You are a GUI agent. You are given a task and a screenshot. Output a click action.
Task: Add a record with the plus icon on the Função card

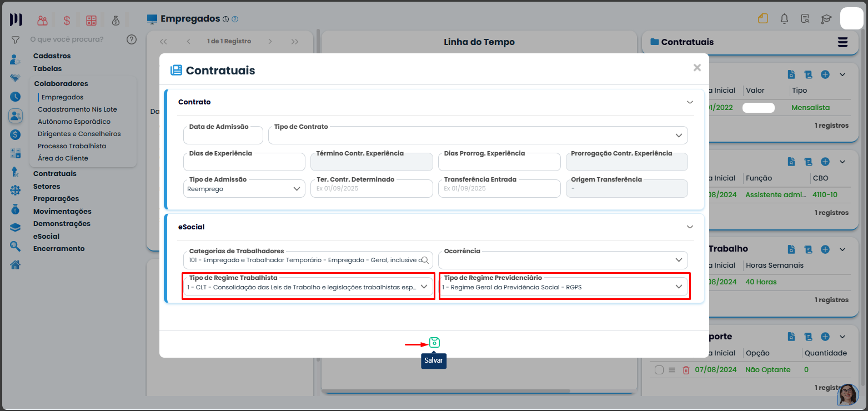(825, 162)
